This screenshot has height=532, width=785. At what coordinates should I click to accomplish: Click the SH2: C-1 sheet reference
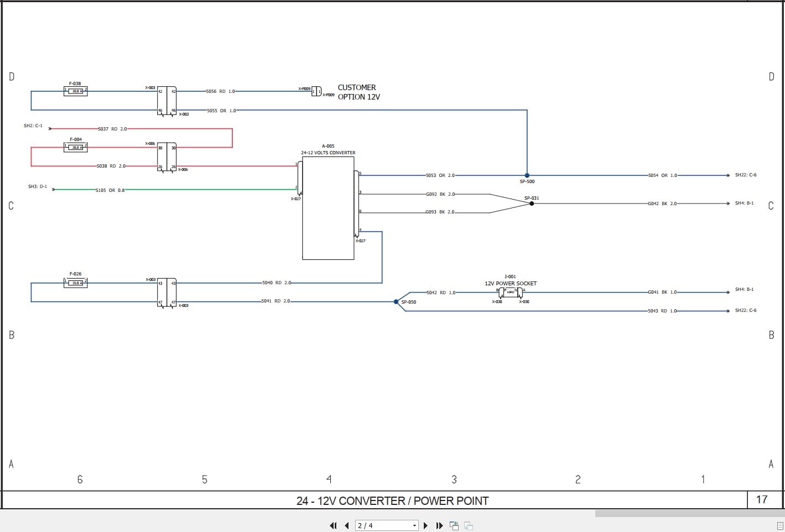pos(33,126)
